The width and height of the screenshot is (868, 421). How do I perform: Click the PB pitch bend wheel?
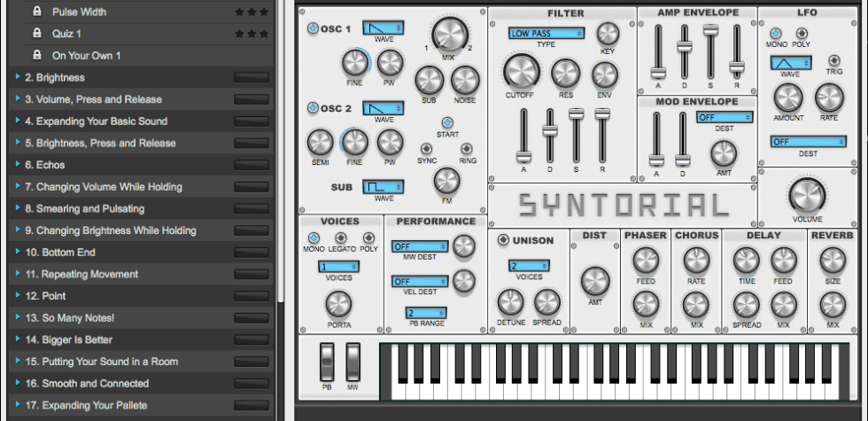coord(327,362)
